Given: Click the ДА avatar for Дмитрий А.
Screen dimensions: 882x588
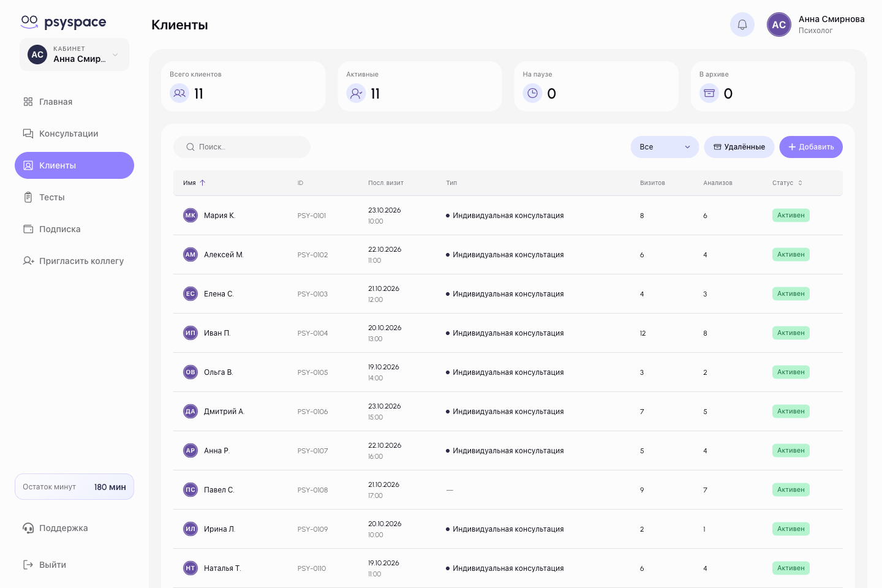Looking at the screenshot, I should 190,412.
